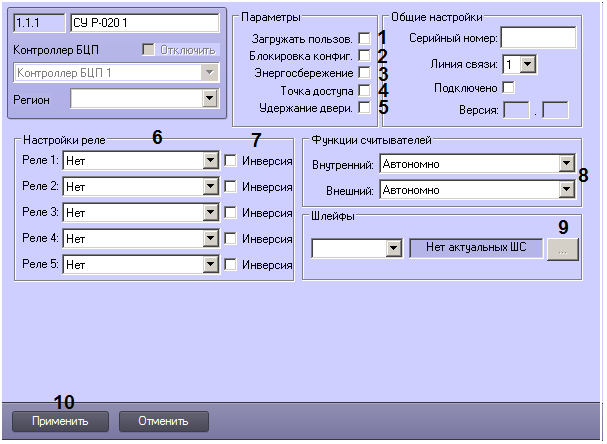Click the ellipsis button in Шлейфы
This screenshot has height=444, width=607.
(x=562, y=248)
